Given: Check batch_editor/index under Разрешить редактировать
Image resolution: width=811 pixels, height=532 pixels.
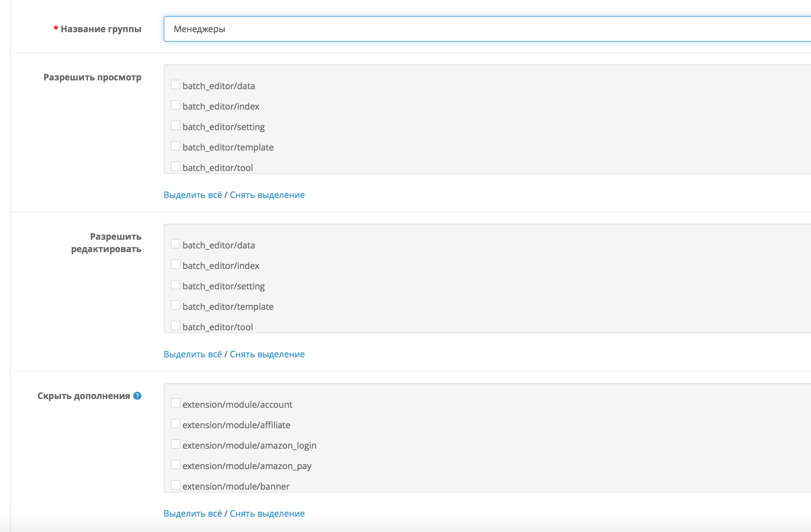Looking at the screenshot, I should click(x=176, y=265).
